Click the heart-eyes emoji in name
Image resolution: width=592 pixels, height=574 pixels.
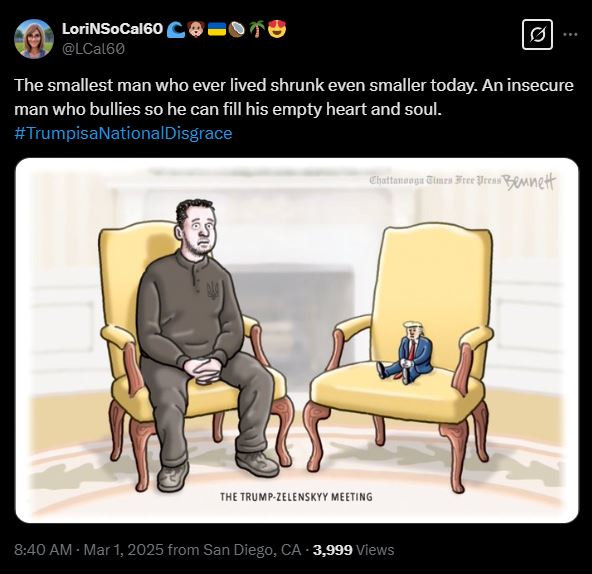(x=277, y=29)
